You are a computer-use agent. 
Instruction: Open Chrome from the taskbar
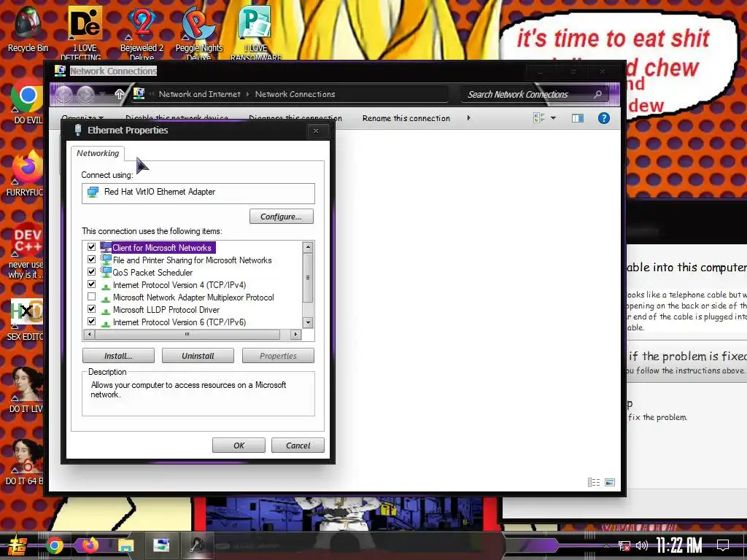coord(54,545)
